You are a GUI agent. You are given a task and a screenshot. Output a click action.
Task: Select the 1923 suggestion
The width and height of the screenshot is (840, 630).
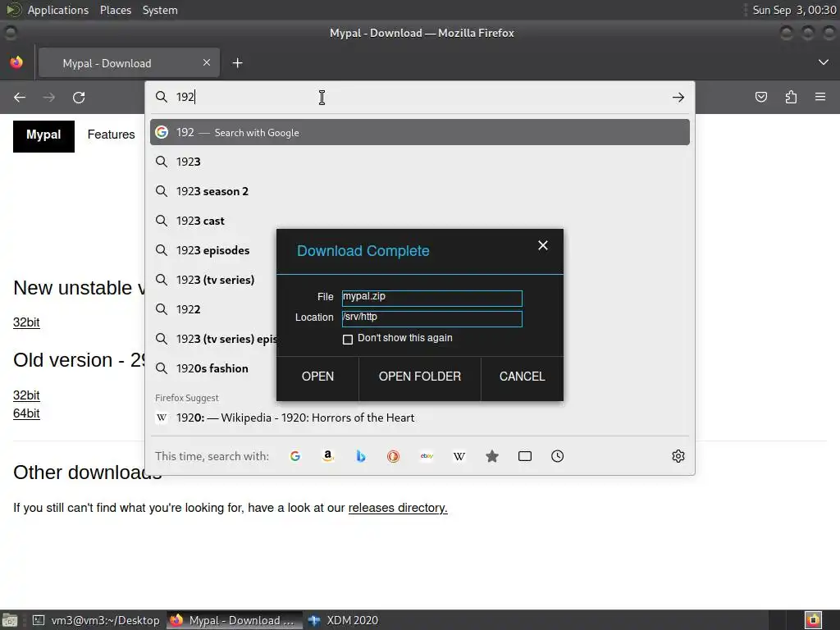(x=419, y=162)
